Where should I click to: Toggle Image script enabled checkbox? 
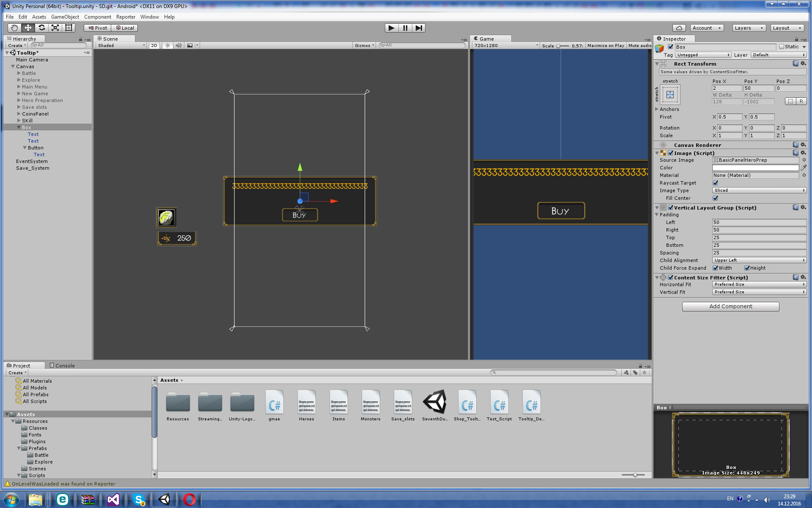(x=670, y=153)
